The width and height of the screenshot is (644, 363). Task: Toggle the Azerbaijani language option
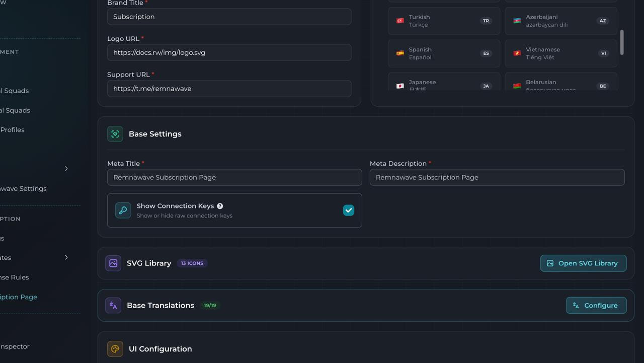click(x=560, y=21)
